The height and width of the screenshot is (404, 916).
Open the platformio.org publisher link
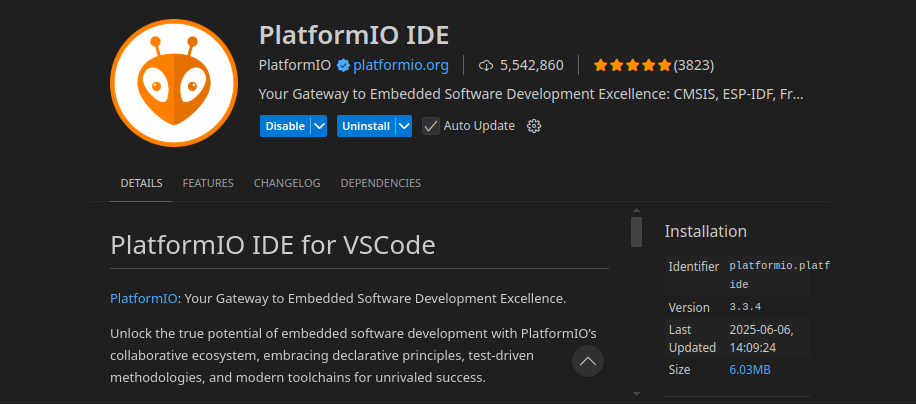pos(401,65)
